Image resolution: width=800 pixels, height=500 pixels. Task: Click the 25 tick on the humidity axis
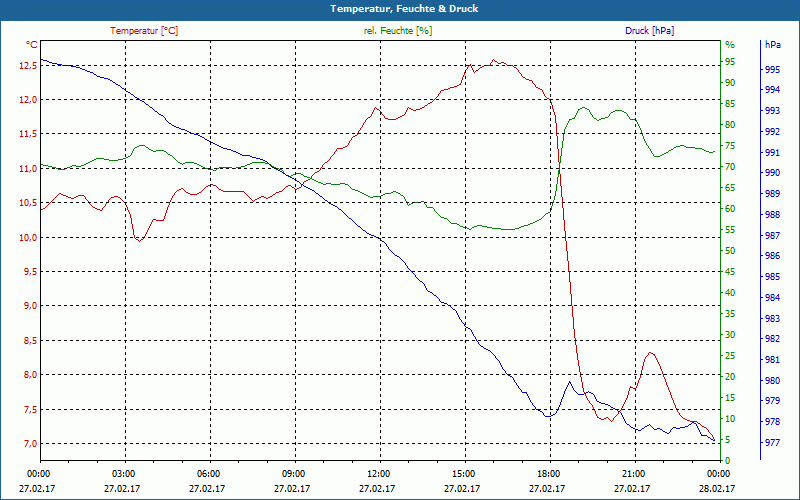[730, 356]
